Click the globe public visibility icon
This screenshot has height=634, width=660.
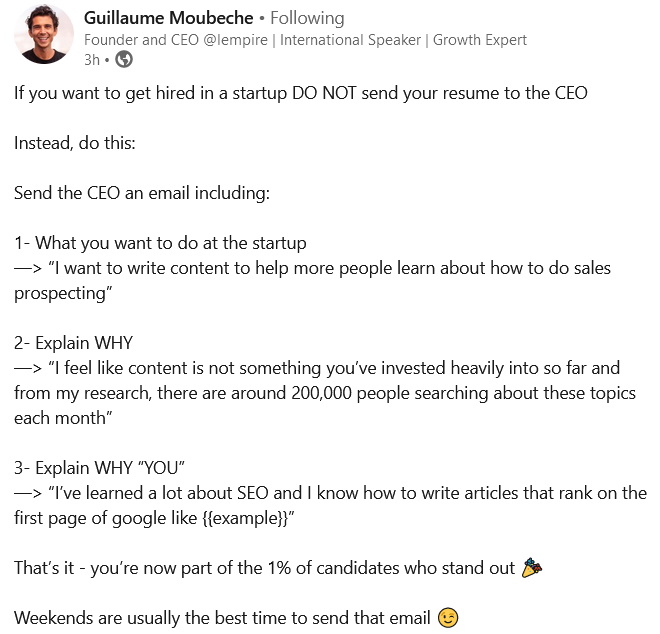pos(124,59)
